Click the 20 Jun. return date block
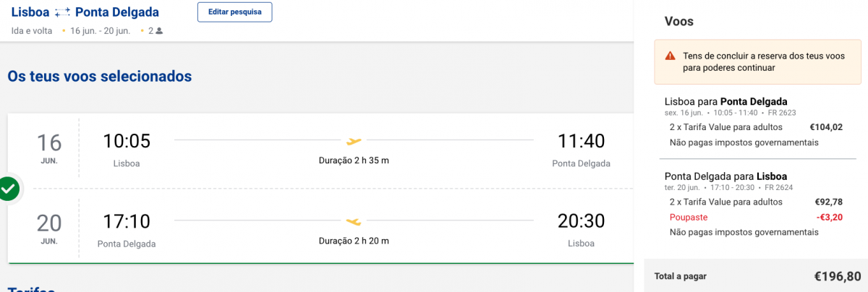This screenshot has width=868, height=292. (49, 228)
